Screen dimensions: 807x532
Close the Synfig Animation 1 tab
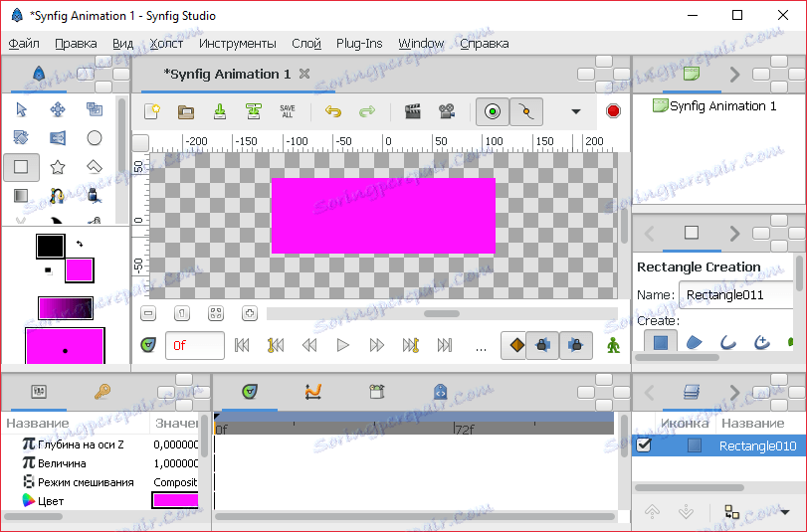(x=304, y=75)
